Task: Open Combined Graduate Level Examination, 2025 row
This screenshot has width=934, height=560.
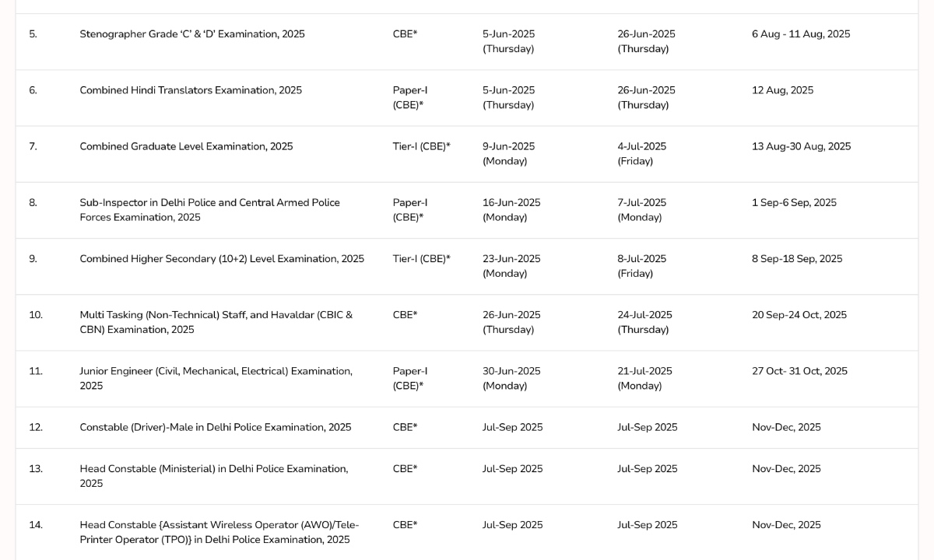Action: point(186,146)
